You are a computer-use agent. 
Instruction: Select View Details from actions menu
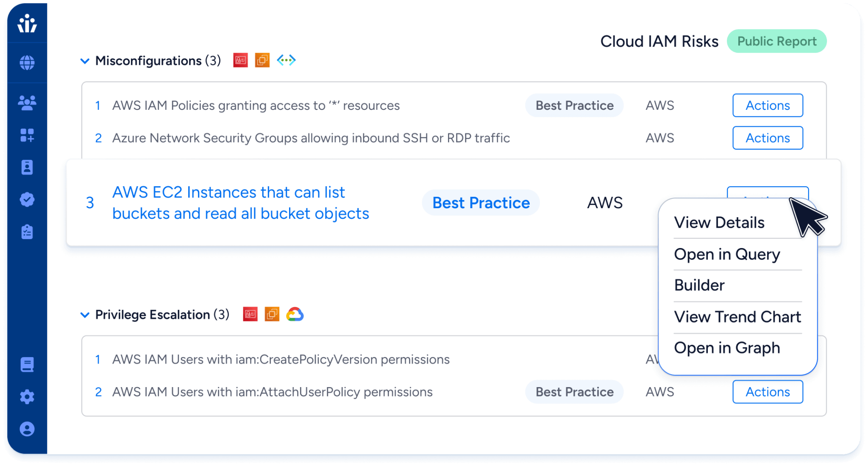click(x=719, y=223)
